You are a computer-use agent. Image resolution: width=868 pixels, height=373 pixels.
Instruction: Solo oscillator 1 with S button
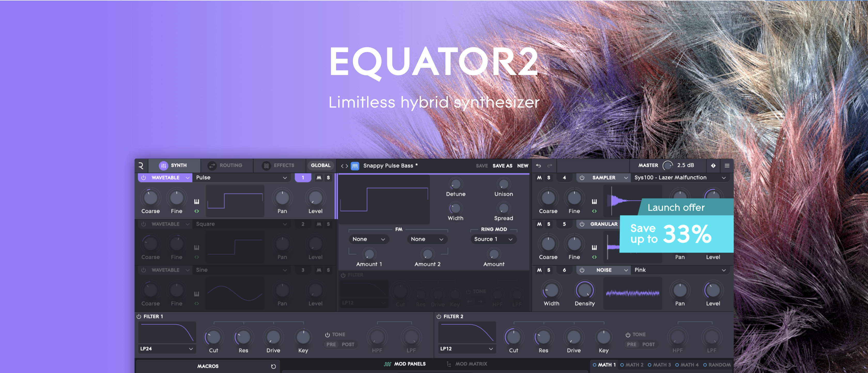pyautogui.click(x=328, y=177)
